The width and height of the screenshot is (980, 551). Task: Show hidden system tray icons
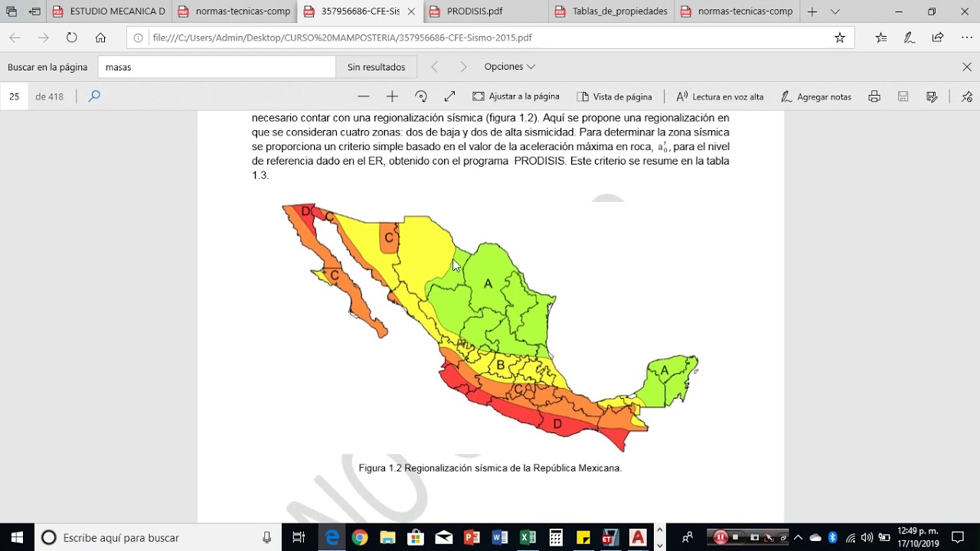click(x=798, y=537)
